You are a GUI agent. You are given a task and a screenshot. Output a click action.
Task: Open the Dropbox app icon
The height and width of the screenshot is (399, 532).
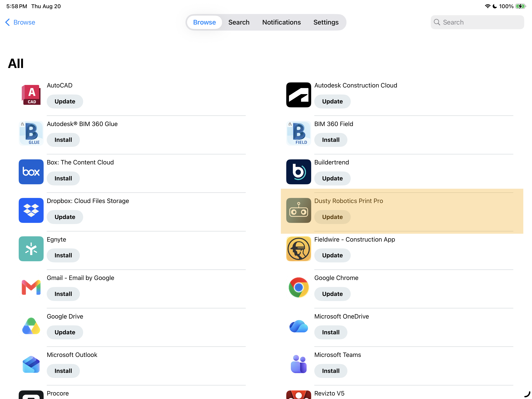31,210
